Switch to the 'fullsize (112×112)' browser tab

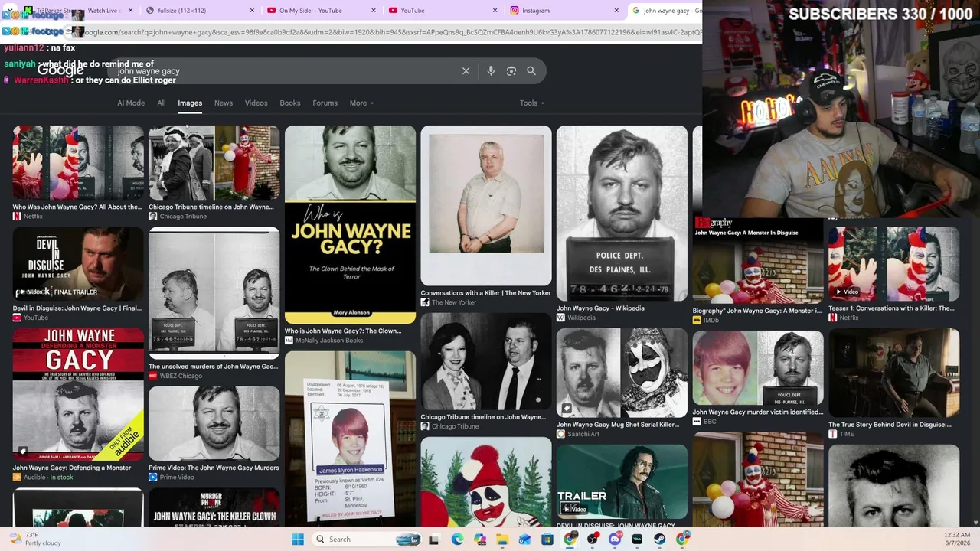[x=199, y=11]
